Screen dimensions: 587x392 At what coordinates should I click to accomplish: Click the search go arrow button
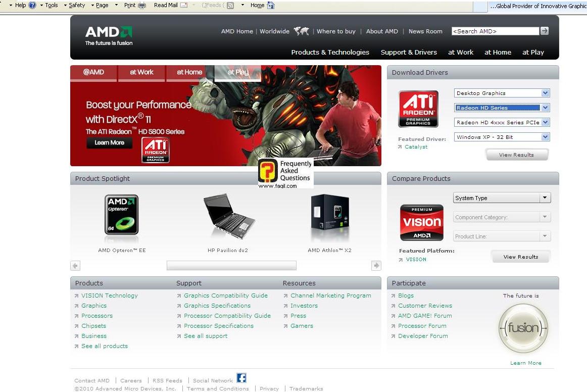(x=544, y=31)
